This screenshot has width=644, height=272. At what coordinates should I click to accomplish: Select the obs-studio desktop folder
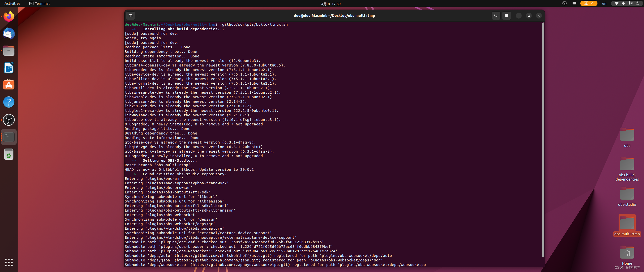627,196
